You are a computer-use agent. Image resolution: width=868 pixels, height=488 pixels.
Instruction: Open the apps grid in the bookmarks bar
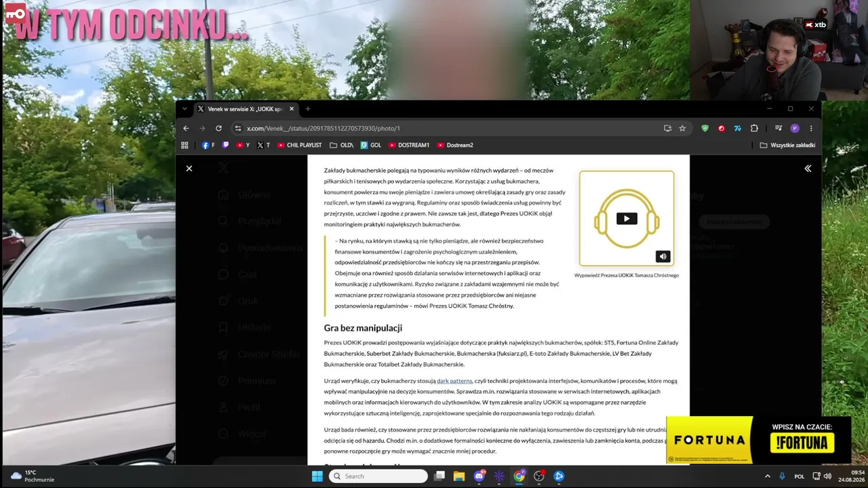(x=184, y=145)
